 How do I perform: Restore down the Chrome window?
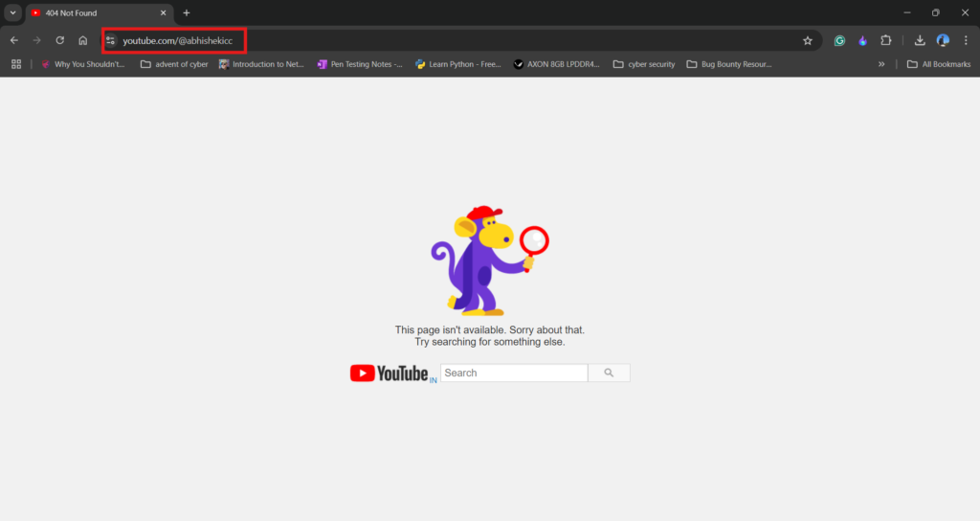[936, 12]
